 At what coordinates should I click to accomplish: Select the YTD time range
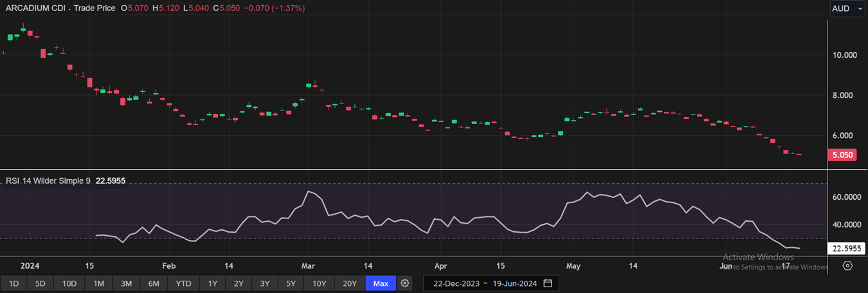183,283
